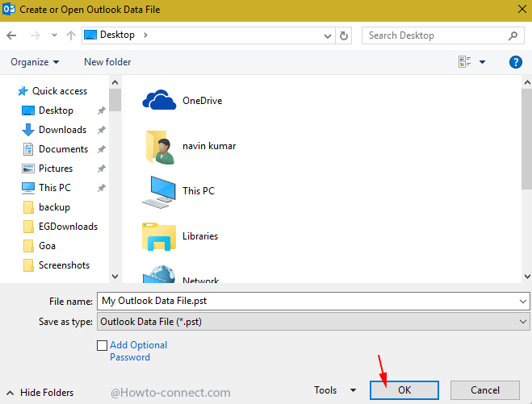The width and height of the screenshot is (532, 404).
Task: Click pin icon next to Documents
Action: (102, 149)
